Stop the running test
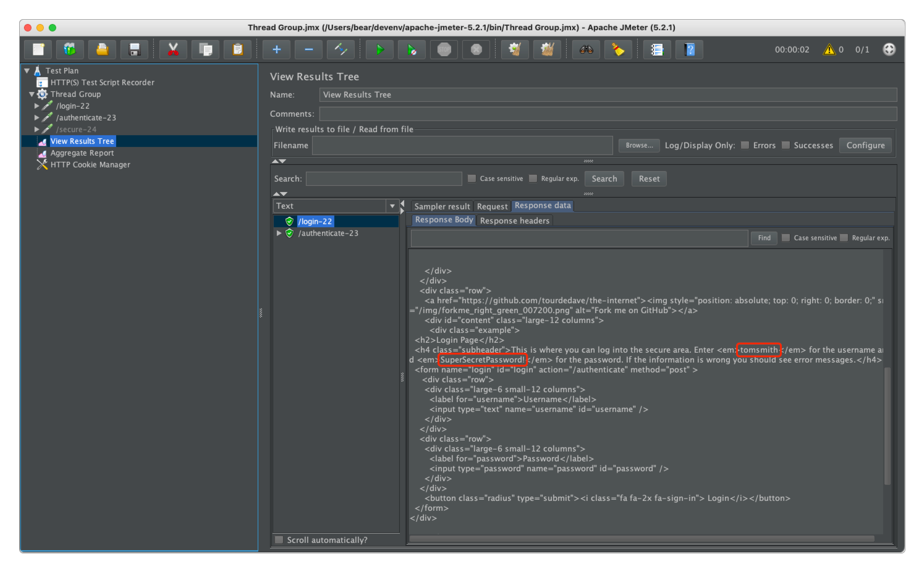This screenshot has height=572, width=924. click(x=444, y=49)
